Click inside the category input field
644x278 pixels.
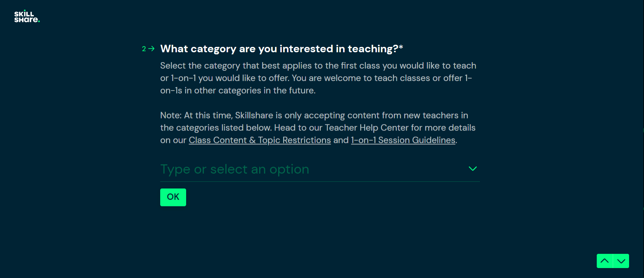coord(284,169)
